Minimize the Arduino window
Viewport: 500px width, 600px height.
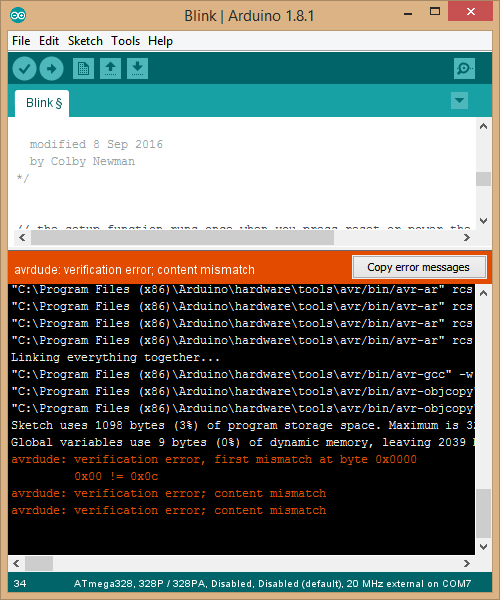pos(408,12)
